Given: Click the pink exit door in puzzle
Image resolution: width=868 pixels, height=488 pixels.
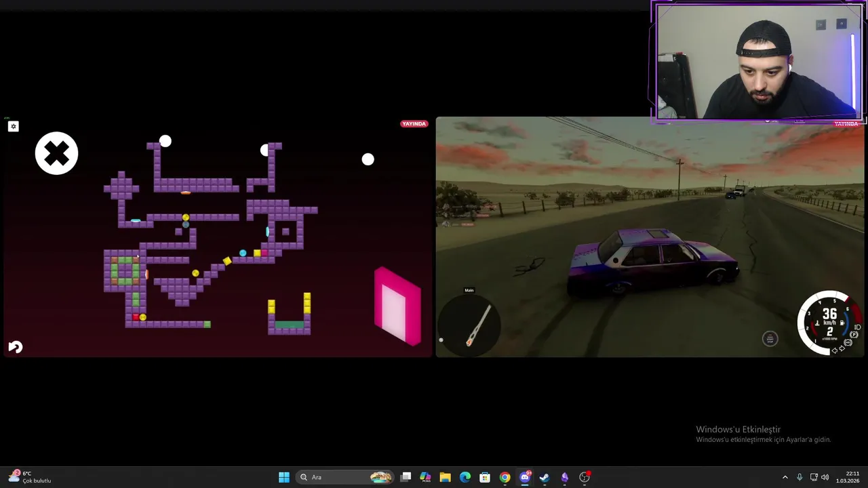Looking at the screenshot, I should [398, 306].
